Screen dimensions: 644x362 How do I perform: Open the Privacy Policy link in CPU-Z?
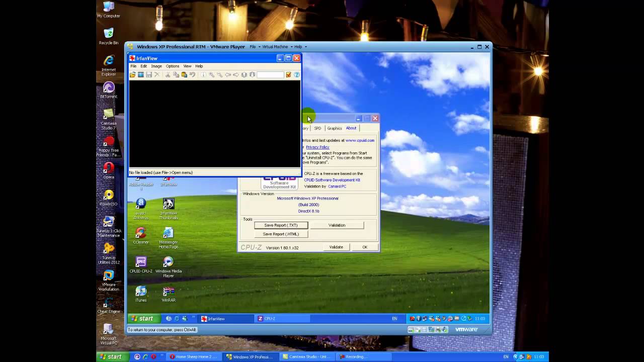click(317, 147)
